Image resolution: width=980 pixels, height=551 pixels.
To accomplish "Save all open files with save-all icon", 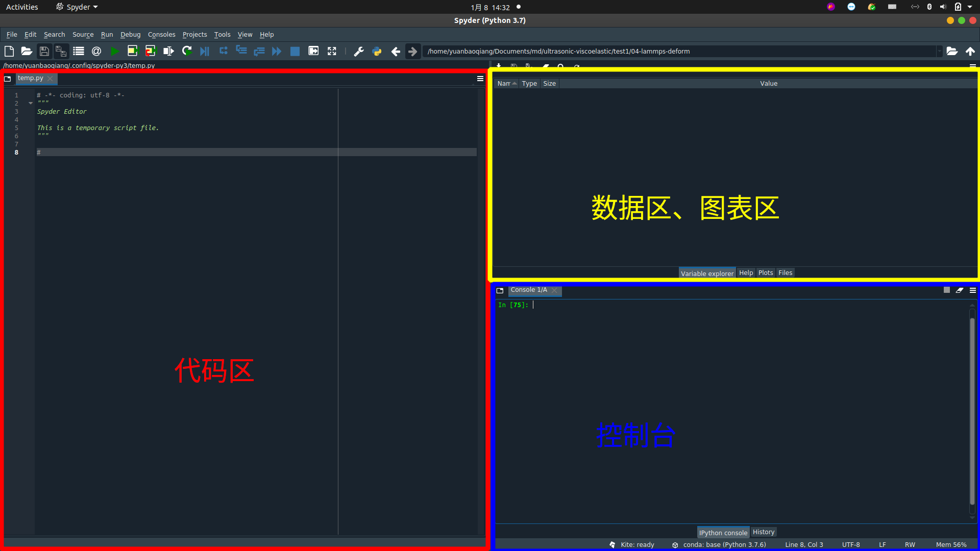I will 61,51.
